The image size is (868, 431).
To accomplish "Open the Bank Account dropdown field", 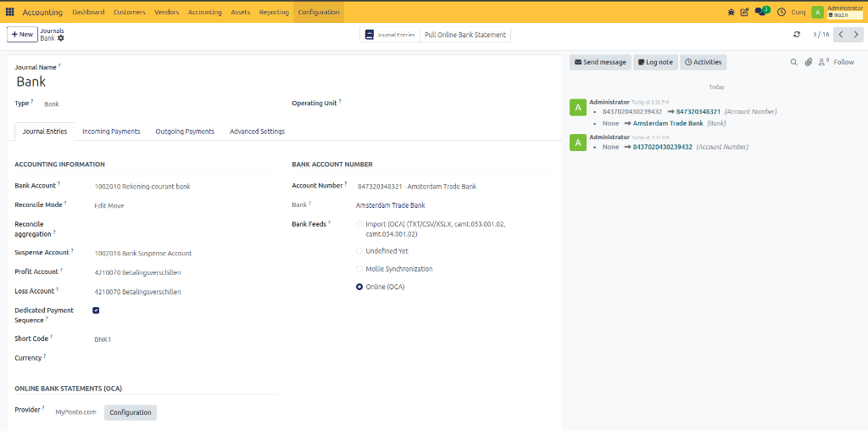I will tap(184, 187).
